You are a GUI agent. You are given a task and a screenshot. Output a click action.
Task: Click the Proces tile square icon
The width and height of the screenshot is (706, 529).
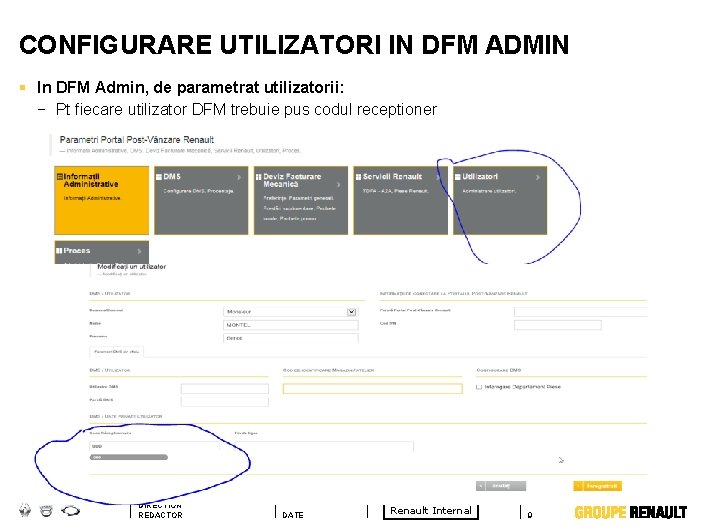[59, 251]
